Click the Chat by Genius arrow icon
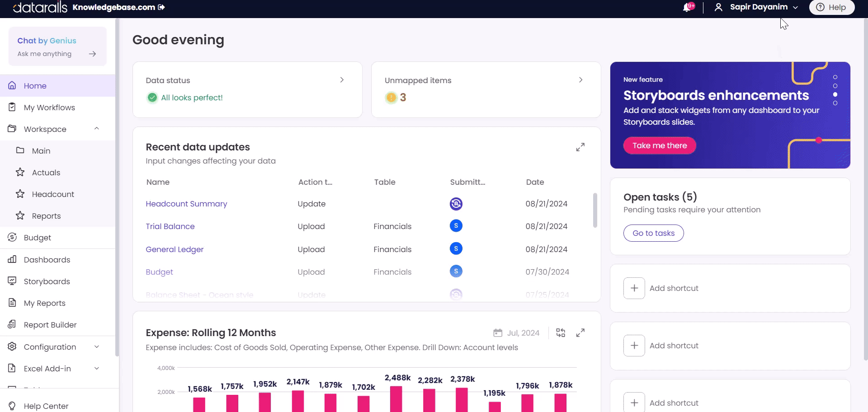The image size is (868, 412). pyautogui.click(x=92, y=54)
